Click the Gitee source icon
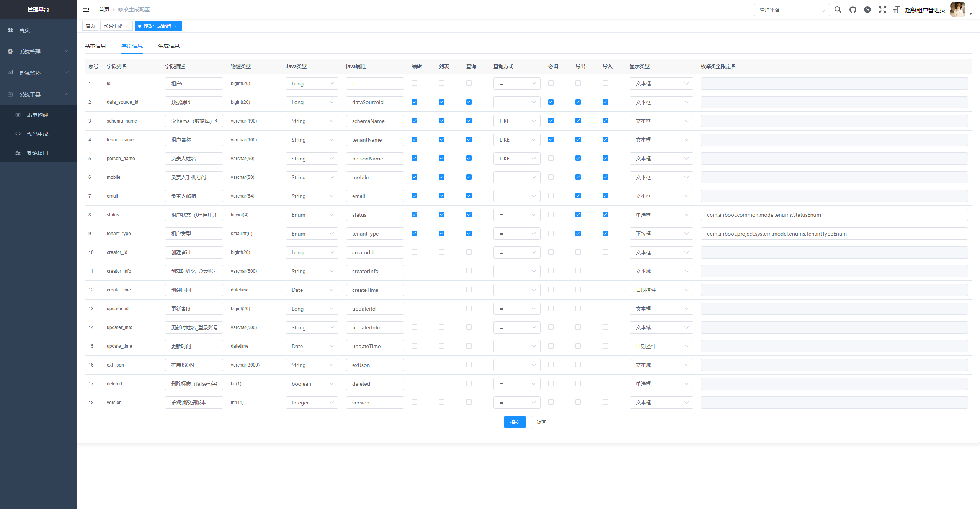The width and height of the screenshot is (980, 509). (867, 10)
